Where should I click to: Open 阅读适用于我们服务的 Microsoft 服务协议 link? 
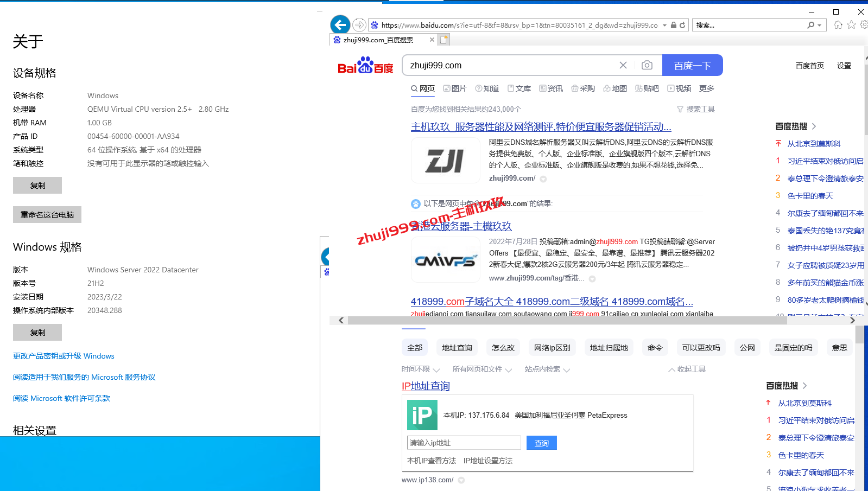[x=84, y=377]
